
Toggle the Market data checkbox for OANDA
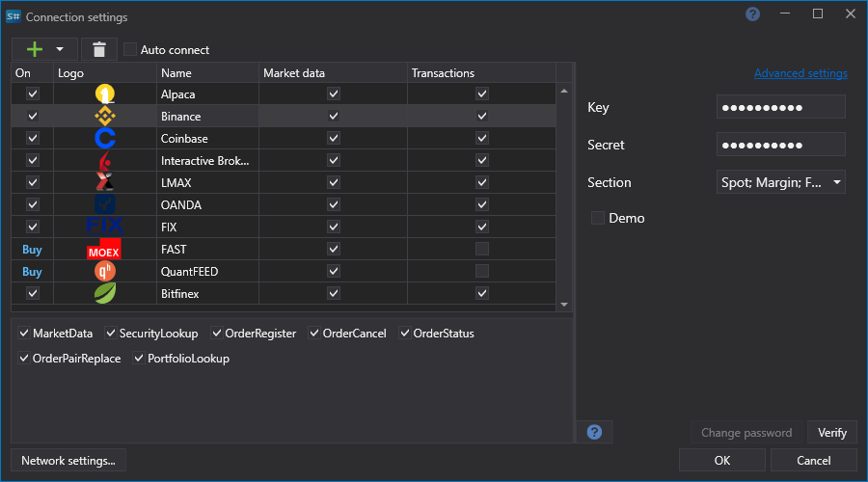(x=334, y=204)
